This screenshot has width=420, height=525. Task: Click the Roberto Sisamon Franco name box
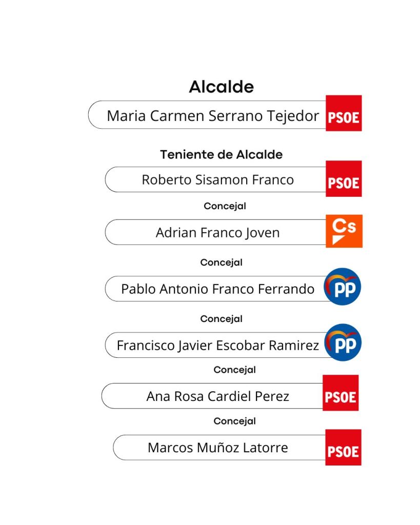pyautogui.click(x=217, y=180)
